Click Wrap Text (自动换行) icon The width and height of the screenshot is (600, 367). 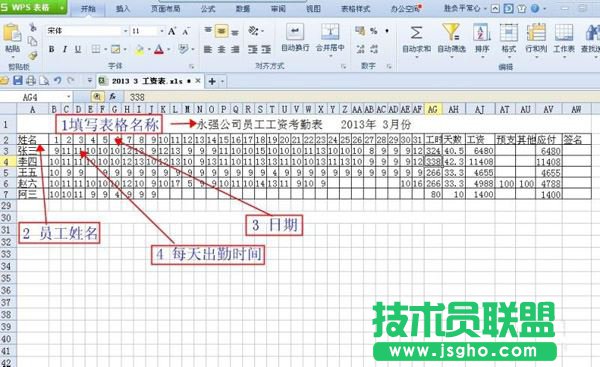(x=295, y=32)
